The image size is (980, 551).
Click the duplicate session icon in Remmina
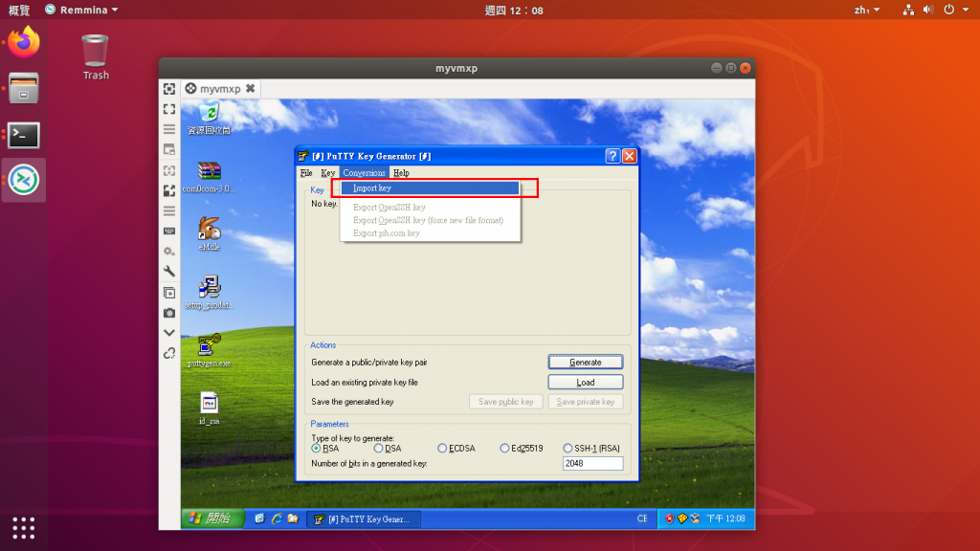(x=169, y=293)
